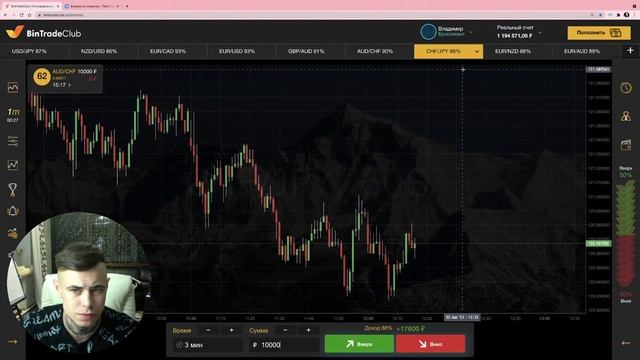Viewport: 640px width, 360px height.
Task: Click the AUD/CHF open trade card
Action: tap(65, 78)
